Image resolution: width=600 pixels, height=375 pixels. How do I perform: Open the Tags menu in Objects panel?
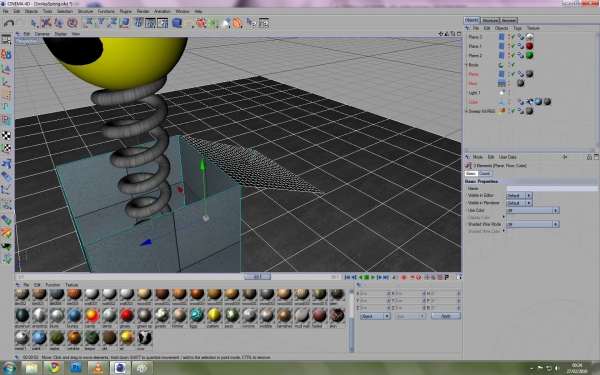click(x=517, y=28)
